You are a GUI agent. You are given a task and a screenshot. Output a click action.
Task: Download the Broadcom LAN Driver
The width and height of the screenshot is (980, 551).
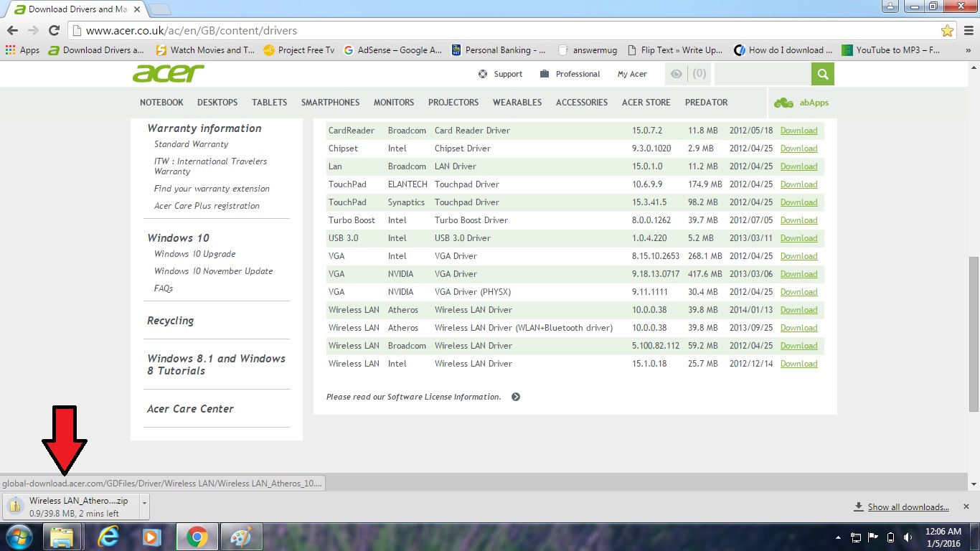click(x=798, y=166)
